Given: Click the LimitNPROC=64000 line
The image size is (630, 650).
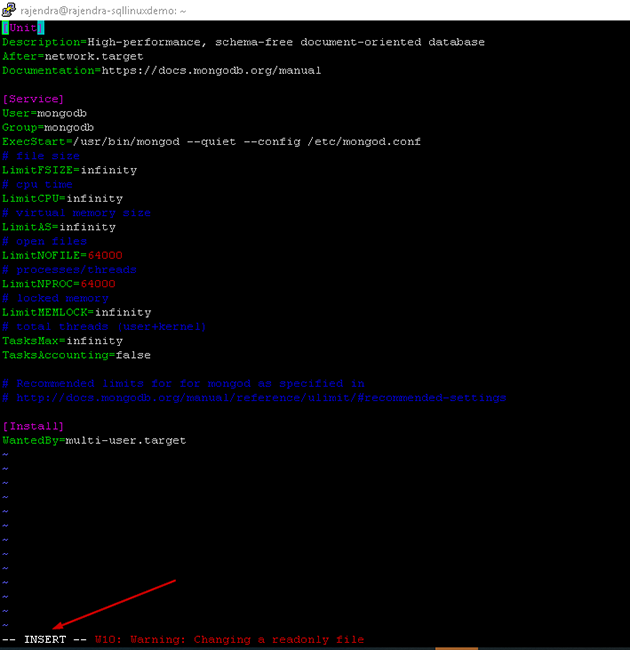Looking at the screenshot, I should [x=59, y=284].
